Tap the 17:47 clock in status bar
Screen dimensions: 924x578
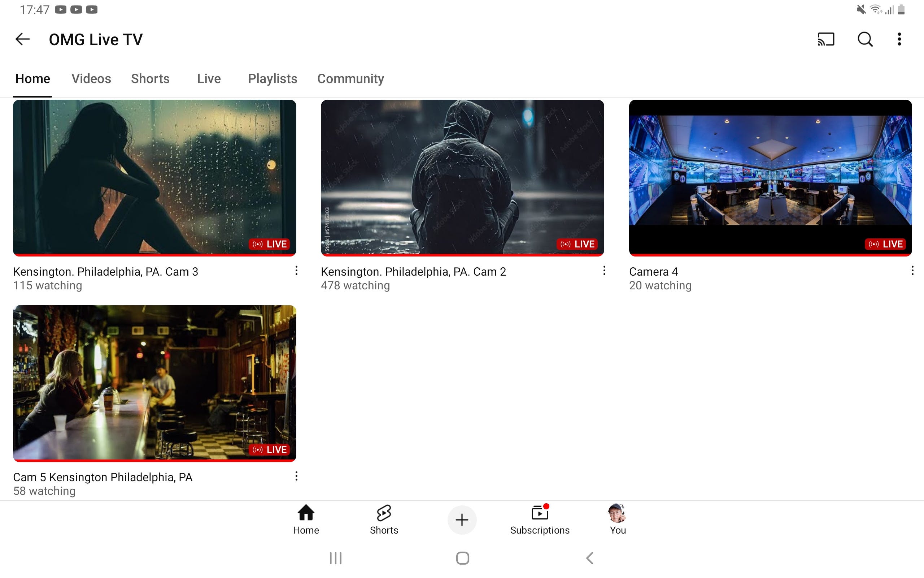[x=34, y=9]
